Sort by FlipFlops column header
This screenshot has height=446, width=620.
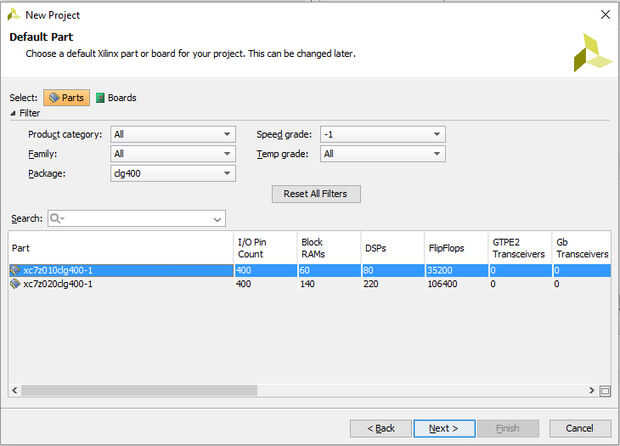(456, 248)
